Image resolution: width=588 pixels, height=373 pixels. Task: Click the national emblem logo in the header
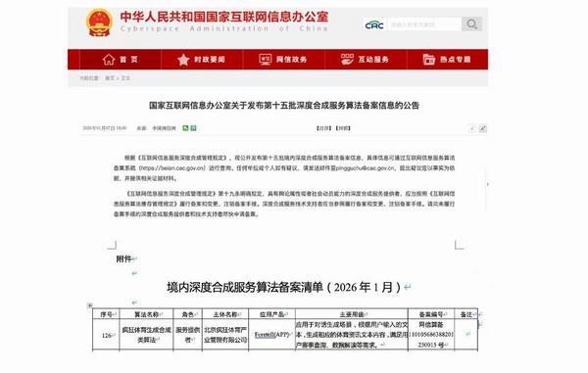coord(99,23)
